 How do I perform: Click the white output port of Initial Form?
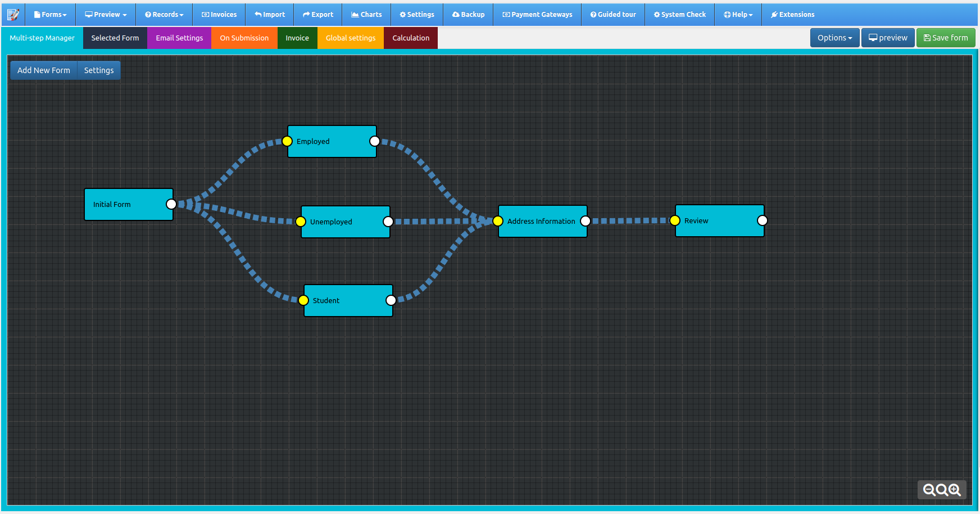(171, 204)
